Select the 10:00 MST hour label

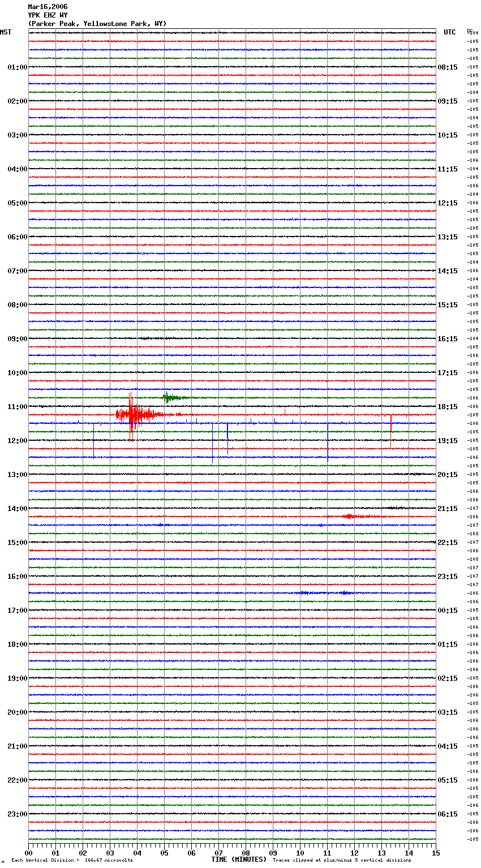tap(17, 373)
